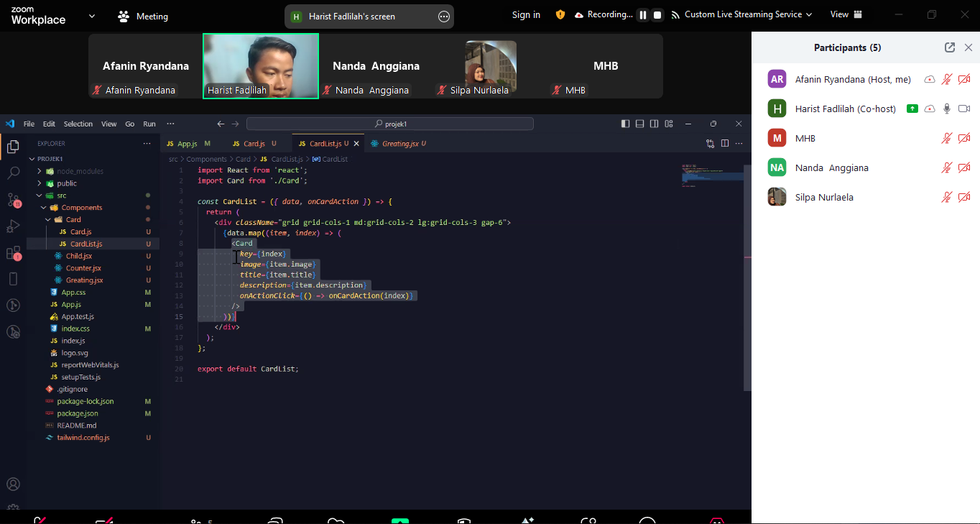The width and height of the screenshot is (980, 524).
Task: Open the Explorer icon in VS Code activity bar
Action: (x=13, y=147)
